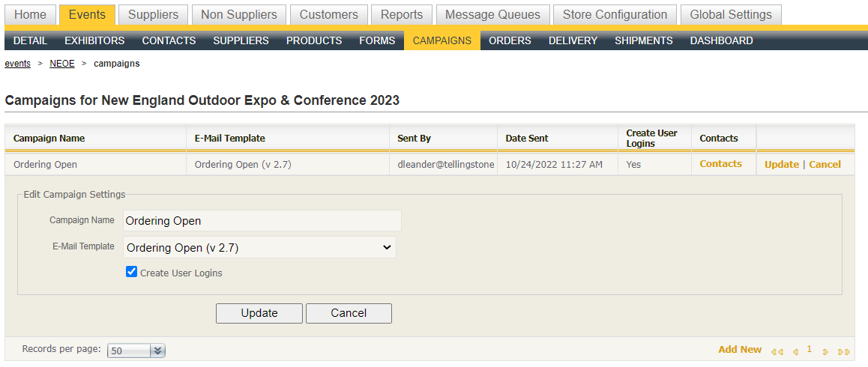This screenshot has height=367, width=868.
Task: Uncheck the Create User Logins checkbox
Action: click(x=131, y=273)
